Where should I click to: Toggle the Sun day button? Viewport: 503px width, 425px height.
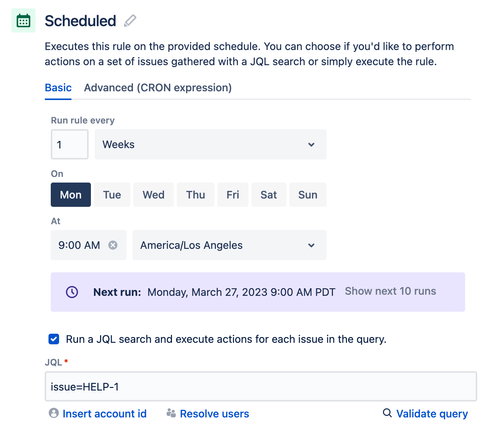click(308, 195)
